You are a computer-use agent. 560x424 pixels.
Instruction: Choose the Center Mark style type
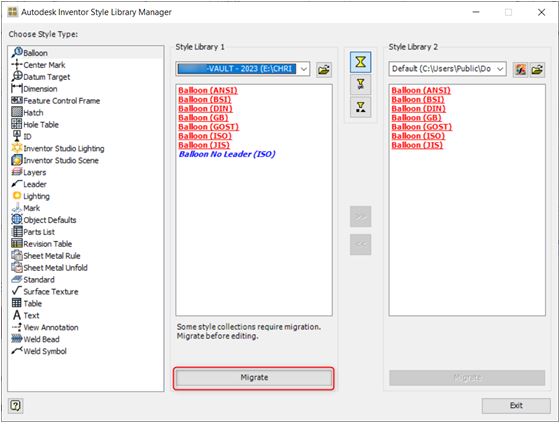click(x=38, y=65)
